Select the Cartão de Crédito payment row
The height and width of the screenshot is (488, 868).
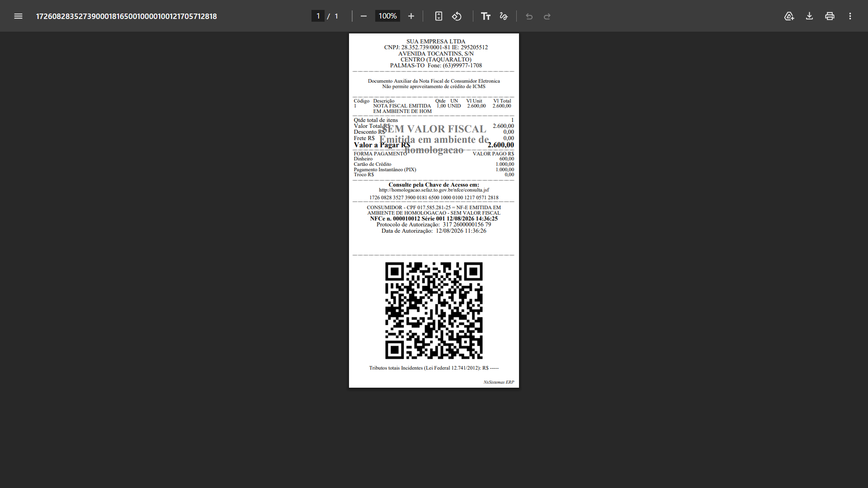[434, 164]
